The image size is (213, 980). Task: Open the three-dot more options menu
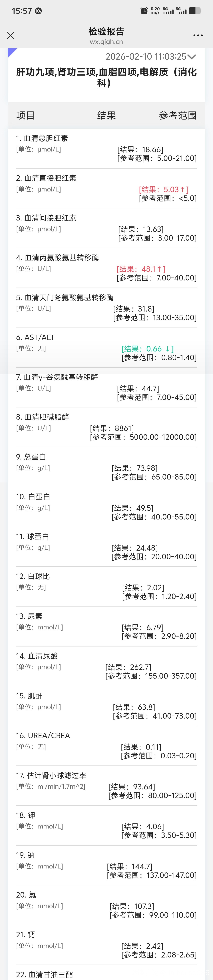click(x=198, y=35)
